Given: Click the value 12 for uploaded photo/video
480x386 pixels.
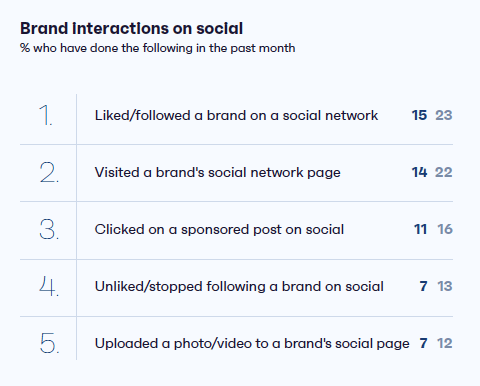Looking at the screenshot, I should tap(445, 343).
